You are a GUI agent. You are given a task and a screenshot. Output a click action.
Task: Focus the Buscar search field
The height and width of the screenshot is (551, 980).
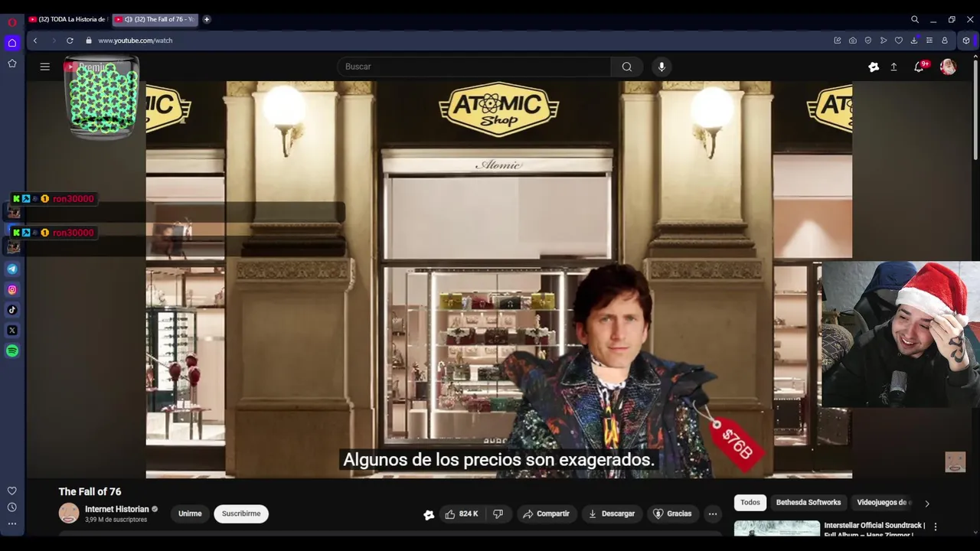(x=474, y=67)
